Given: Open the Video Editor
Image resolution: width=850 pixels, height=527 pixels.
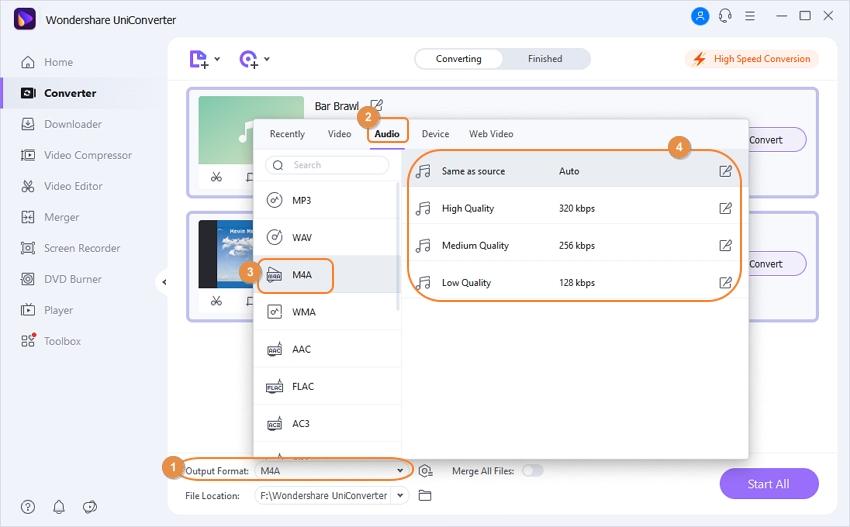Looking at the screenshot, I should pyautogui.click(x=61, y=186).
